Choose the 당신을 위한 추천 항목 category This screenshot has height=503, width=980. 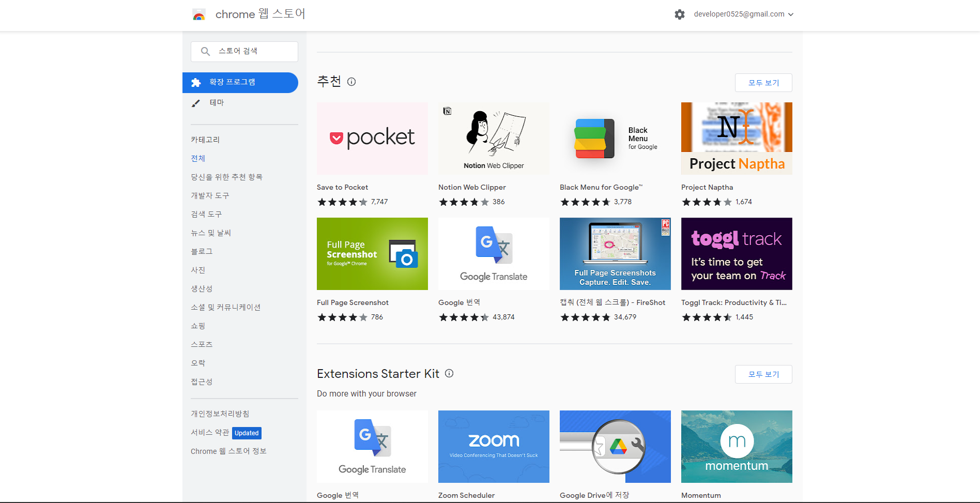226,177
